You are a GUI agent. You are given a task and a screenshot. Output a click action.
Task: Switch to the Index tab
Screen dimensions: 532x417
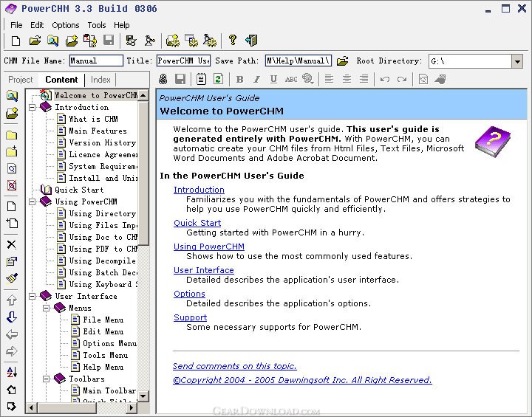tap(100, 80)
